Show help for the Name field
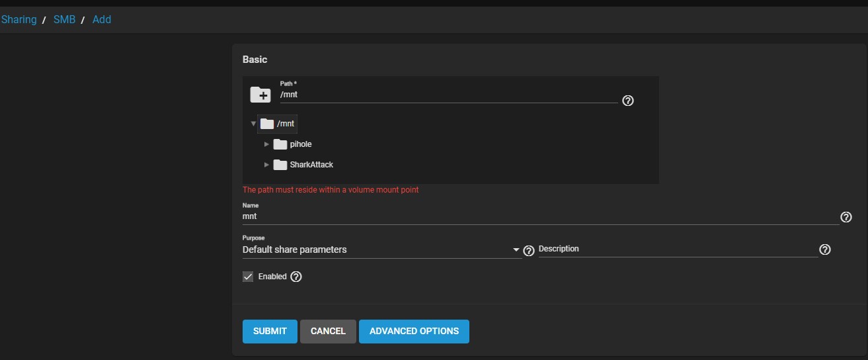Image resolution: width=868 pixels, height=360 pixels. click(x=846, y=217)
